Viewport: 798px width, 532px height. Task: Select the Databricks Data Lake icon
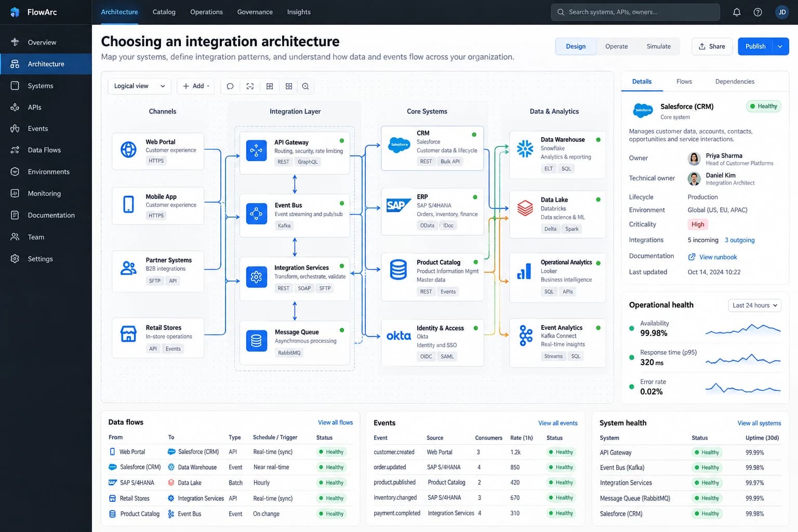tap(525, 208)
